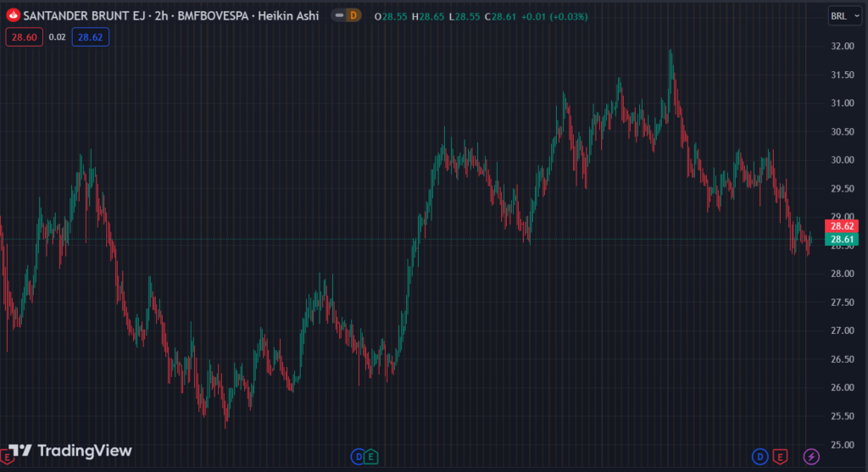Open the BRL currency dropdown
The image size is (868, 472).
[x=844, y=16]
